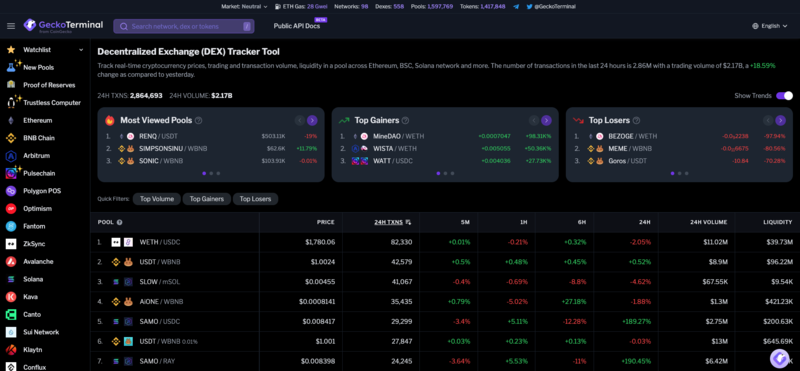Click the PRICE column header

pyautogui.click(x=326, y=222)
